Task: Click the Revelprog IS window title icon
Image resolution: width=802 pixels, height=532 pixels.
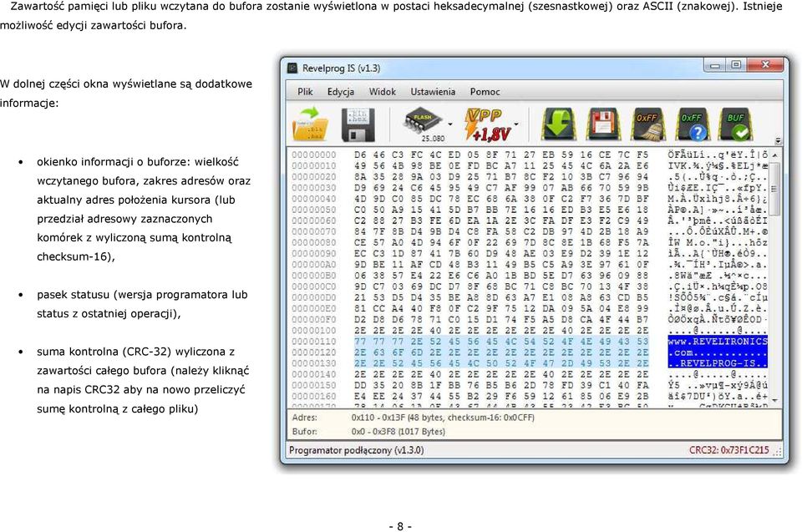Action: pyautogui.click(x=292, y=68)
